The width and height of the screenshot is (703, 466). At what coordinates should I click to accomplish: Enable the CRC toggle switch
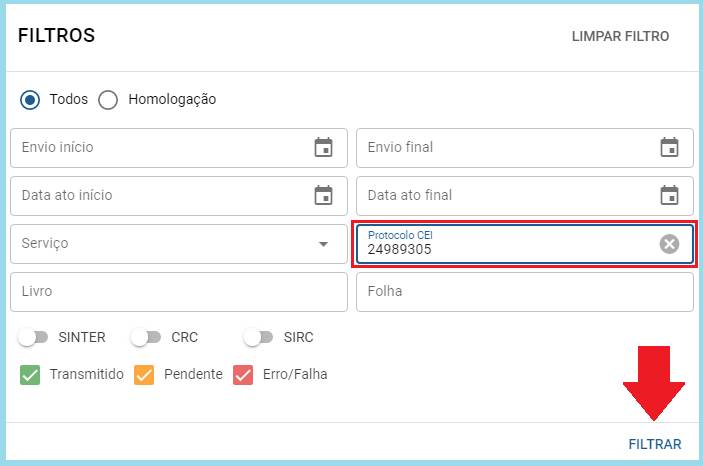click(x=145, y=337)
